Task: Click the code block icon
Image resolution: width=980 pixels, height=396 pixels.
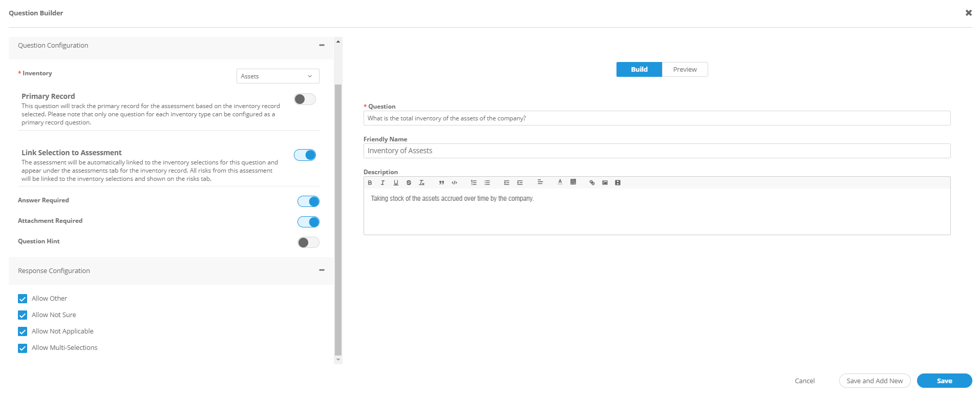Action: [454, 183]
